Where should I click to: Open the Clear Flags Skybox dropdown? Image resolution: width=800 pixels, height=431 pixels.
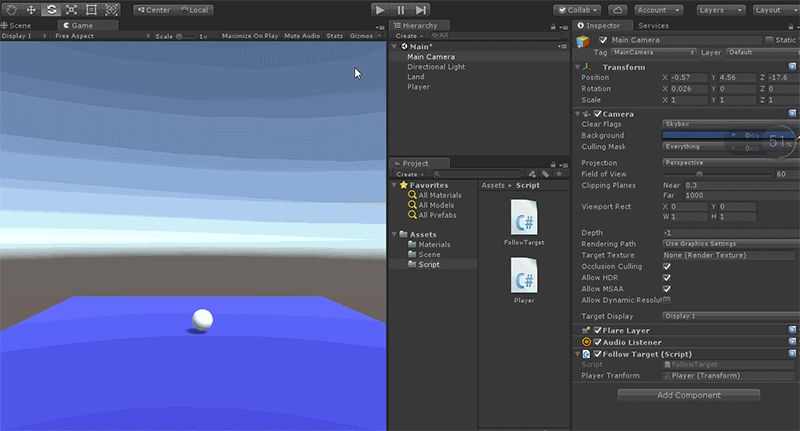coord(731,124)
